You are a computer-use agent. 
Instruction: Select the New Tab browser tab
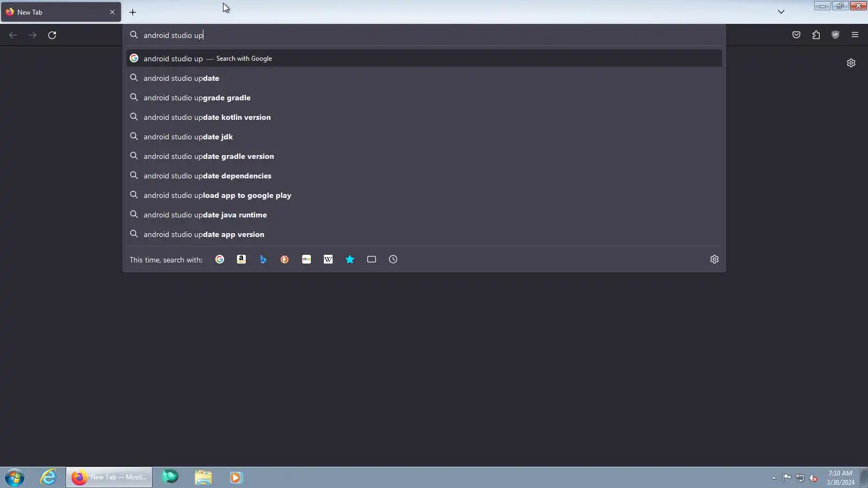coord(61,12)
